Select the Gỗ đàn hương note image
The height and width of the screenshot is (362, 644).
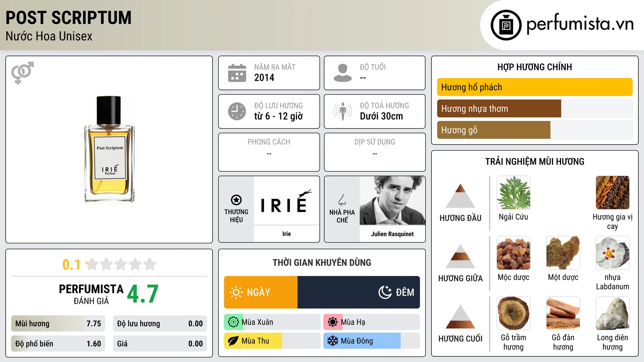click(563, 313)
